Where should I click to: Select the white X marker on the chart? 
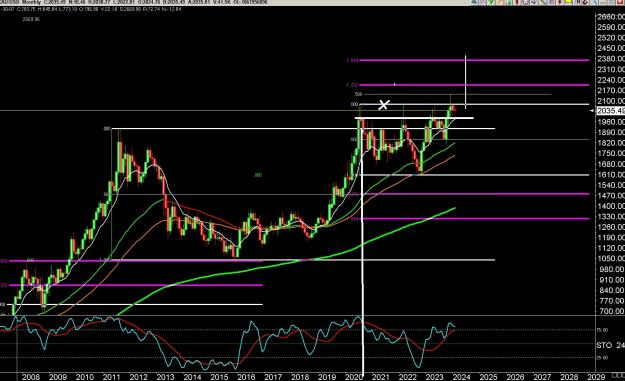coord(383,105)
